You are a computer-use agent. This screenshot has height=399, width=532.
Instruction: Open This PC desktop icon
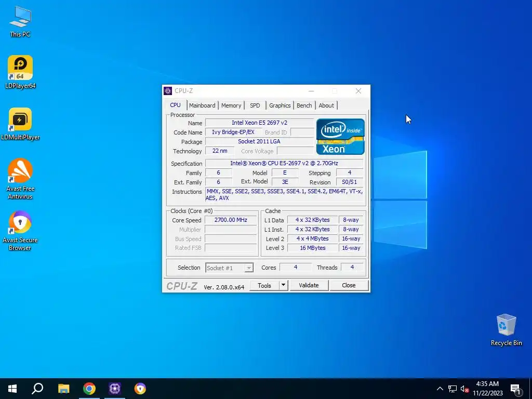tap(20, 21)
